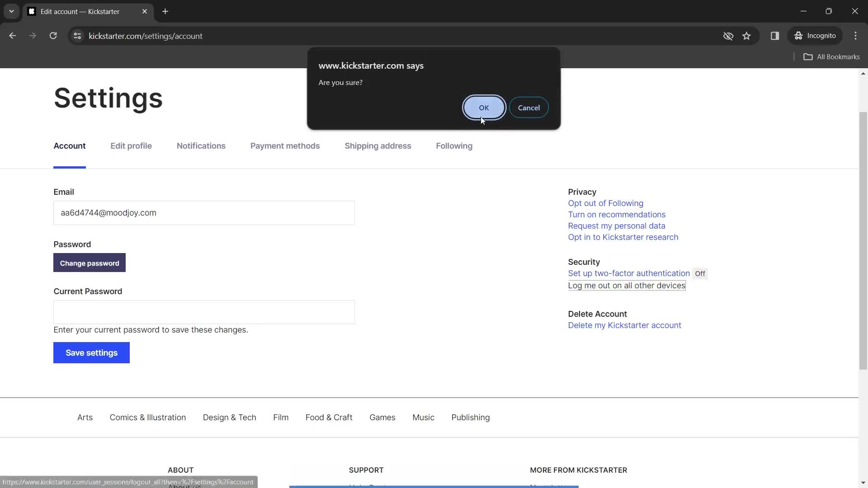Click the Incognito indicator

[815, 36]
